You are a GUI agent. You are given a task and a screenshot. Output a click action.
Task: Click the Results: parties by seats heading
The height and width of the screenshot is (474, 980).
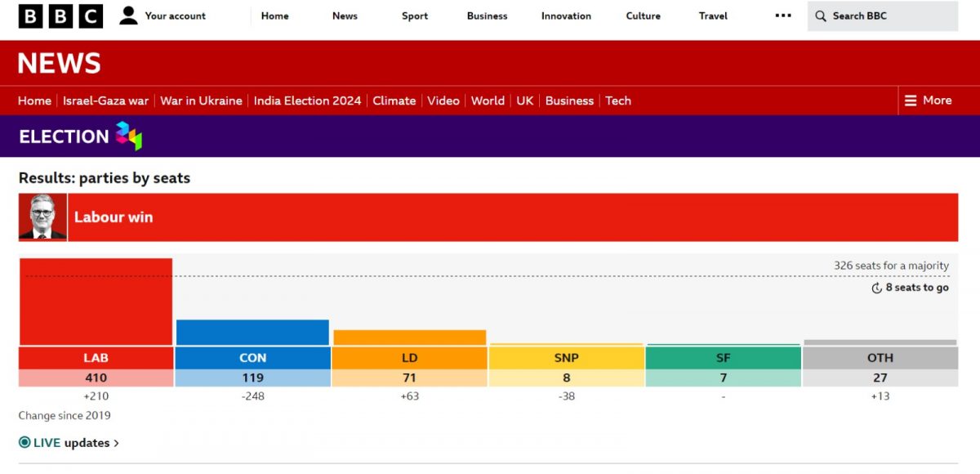click(105, 177)
